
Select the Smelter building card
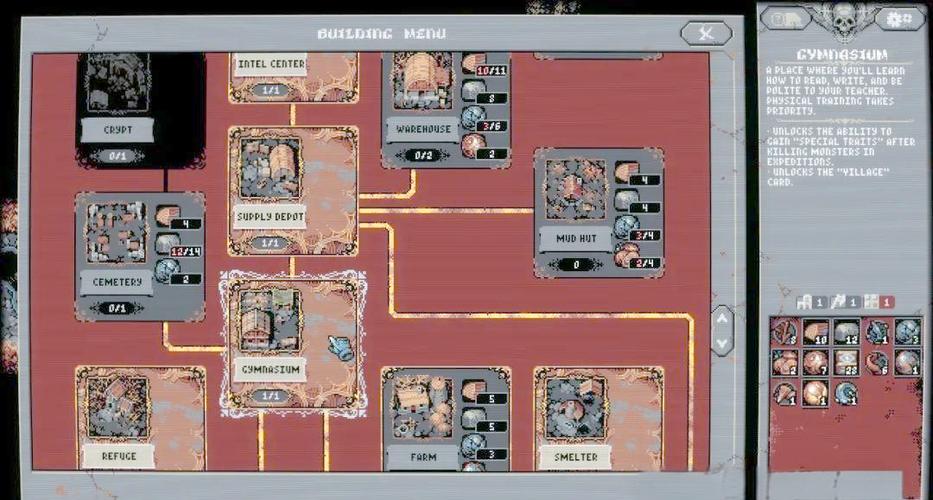tap(599, 418)
